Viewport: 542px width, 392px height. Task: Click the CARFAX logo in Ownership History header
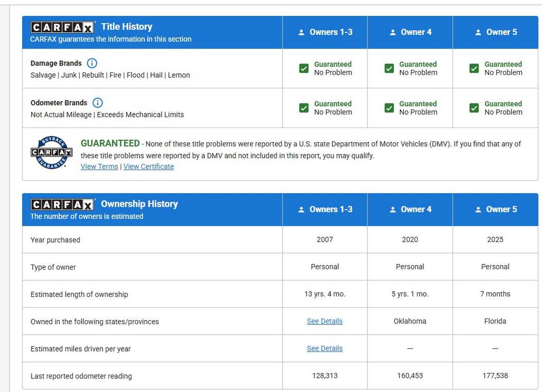click(62, 204)
